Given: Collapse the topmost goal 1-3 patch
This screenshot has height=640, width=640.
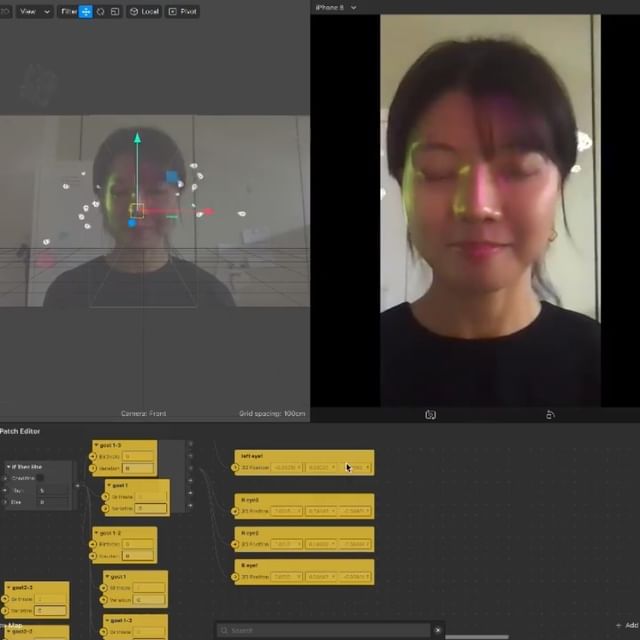Looking at the screenshot, I should pyautogui.click(x=96, y=445).
